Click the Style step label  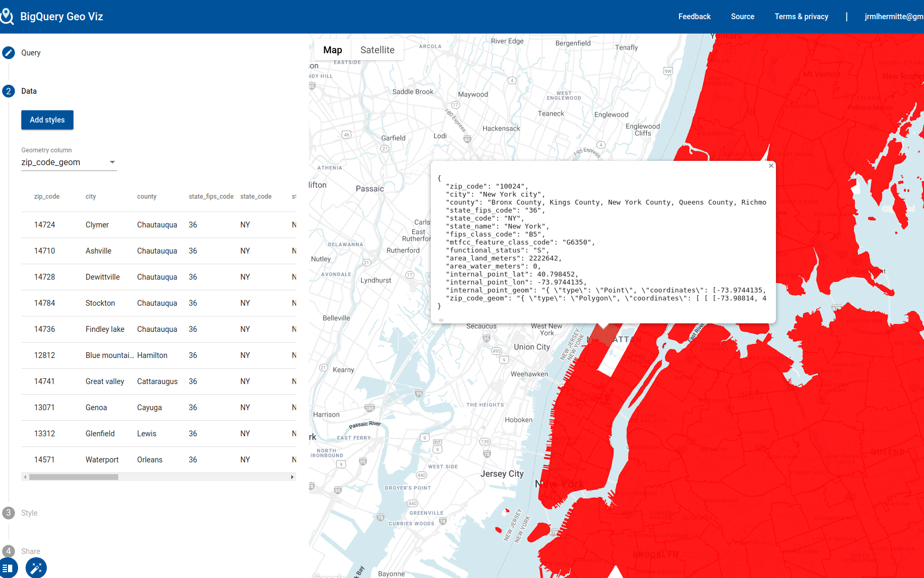[29, 513]
